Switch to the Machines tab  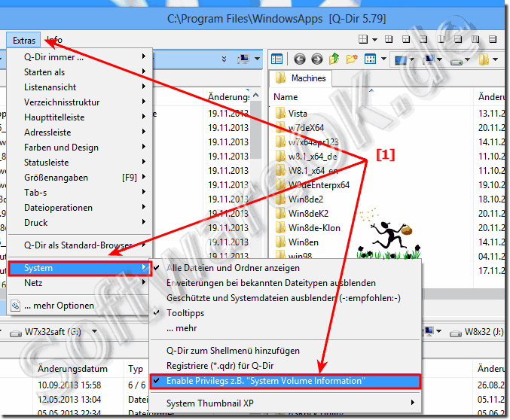coord(301,78)
